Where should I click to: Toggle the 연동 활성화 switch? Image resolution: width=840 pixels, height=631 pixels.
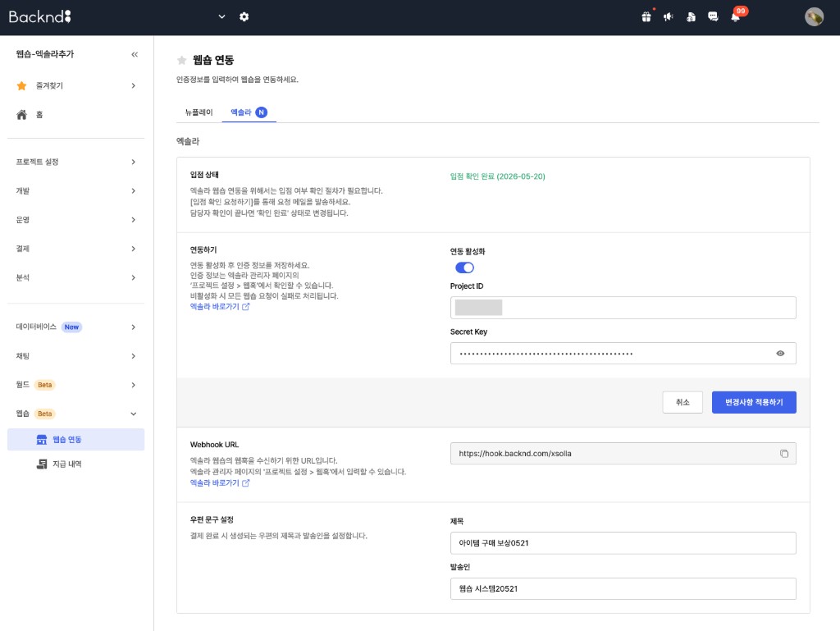tap(464, 267)
